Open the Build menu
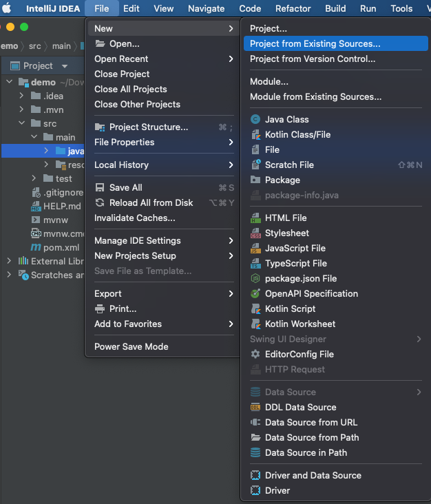Viewport: 431px width, 504px height. (335, 8)
